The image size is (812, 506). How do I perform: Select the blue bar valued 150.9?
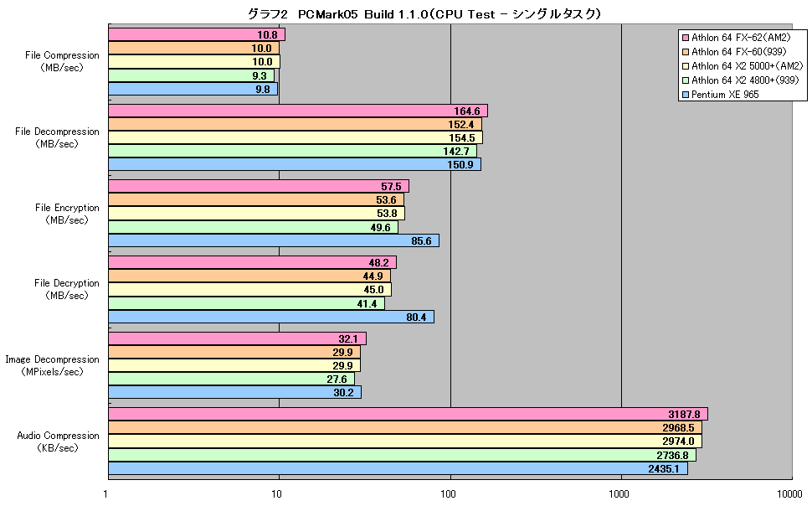click(295, 165)
